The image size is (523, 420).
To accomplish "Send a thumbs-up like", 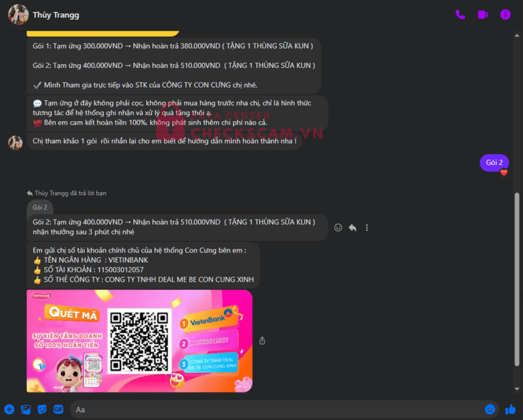I will pyautogui.click(x=510, y=409).
